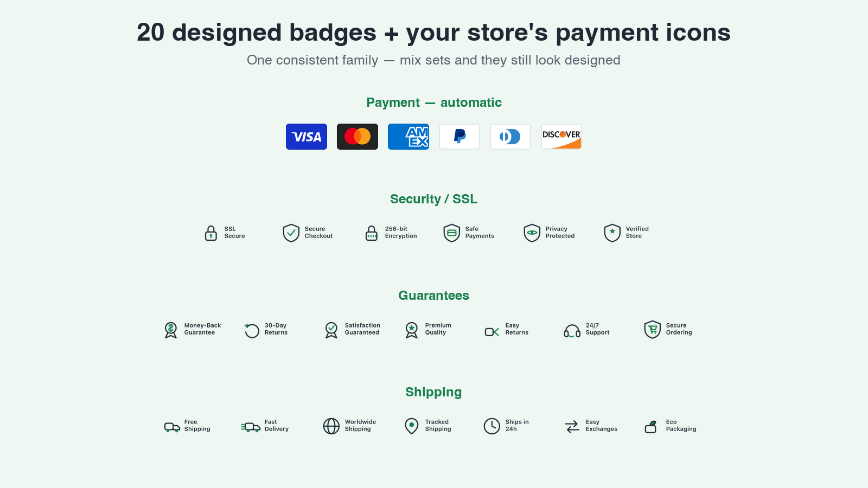Click the 30-Day Returns circular arrow icon
This screenshot has width=868, height=488.
pyautogui.click(x=252, y=330)
